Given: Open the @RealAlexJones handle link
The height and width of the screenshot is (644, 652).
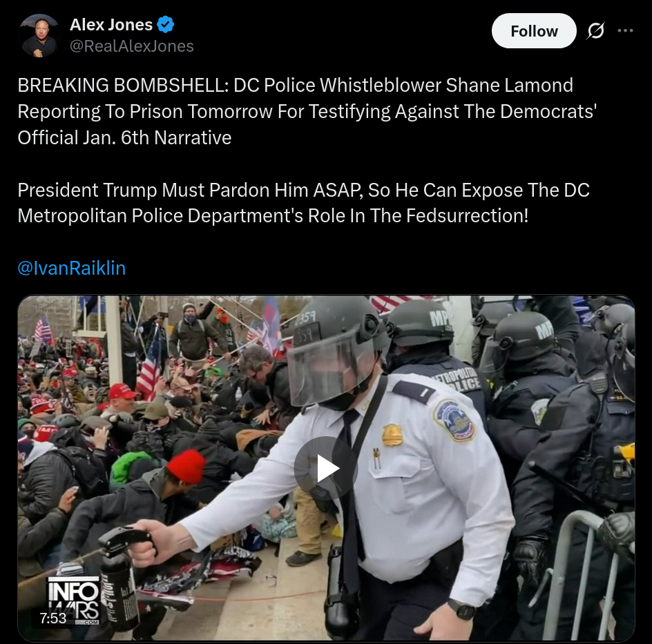Looking at the screenshot, I should pos(131,46).
